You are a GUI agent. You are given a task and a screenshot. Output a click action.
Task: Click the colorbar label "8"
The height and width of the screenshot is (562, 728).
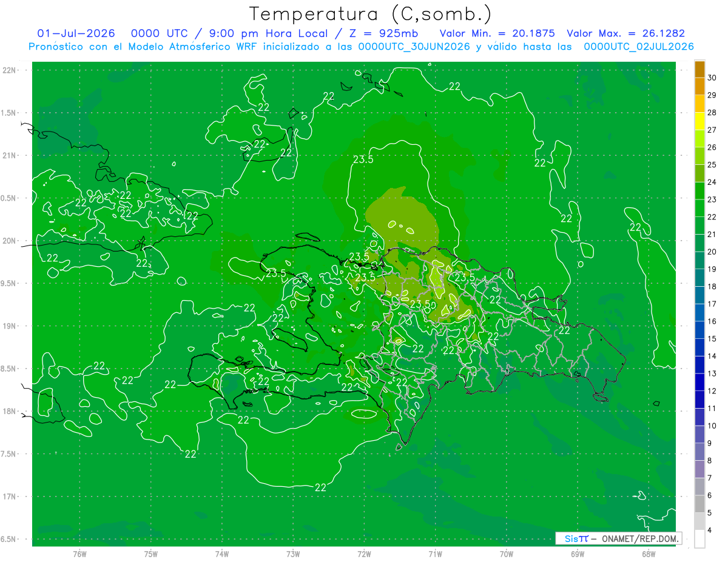[710, 461]
